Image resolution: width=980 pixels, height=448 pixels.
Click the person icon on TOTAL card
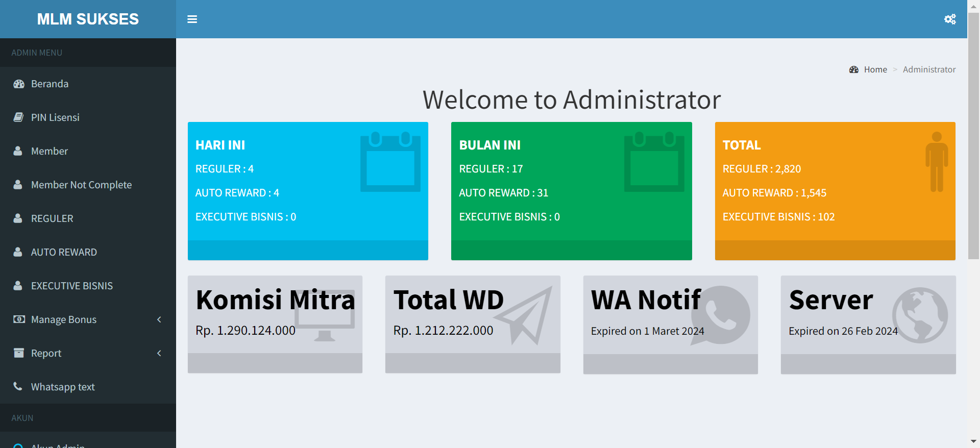click(936, 162)
